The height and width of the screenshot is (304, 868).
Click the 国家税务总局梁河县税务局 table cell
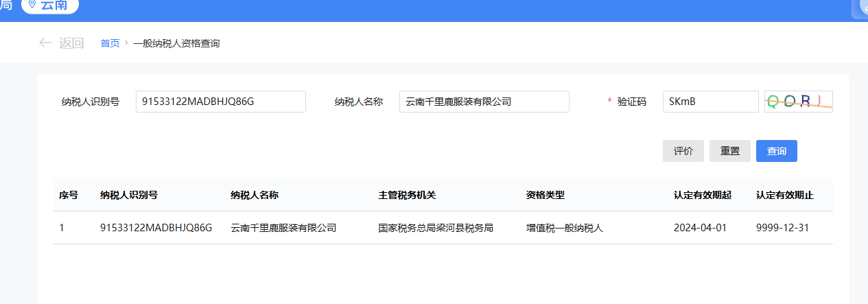coord(436,228)
